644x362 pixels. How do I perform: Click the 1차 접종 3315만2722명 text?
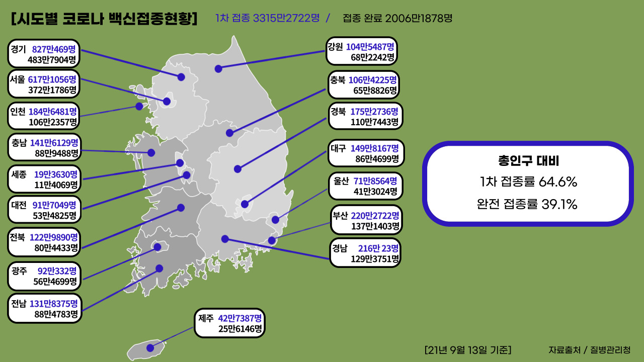click(x=268, y=18)
